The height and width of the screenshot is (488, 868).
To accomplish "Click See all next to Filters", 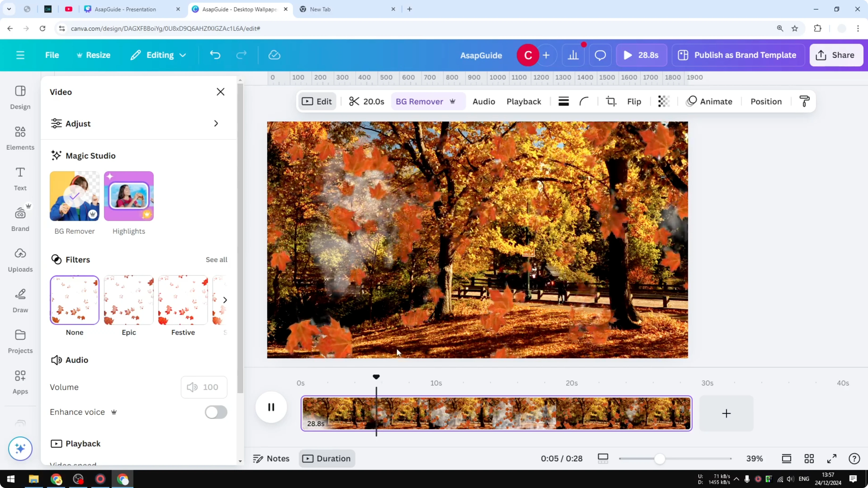I will [216, 259].
